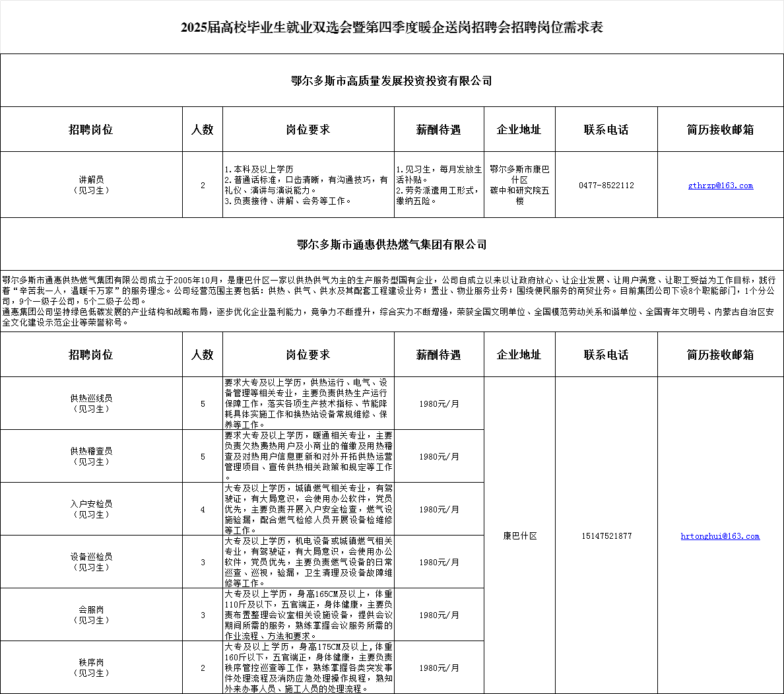Select 1980元/月 salary in 秩序岗 row
Viewport: 784px width, 694px height.
pos(439,668)
